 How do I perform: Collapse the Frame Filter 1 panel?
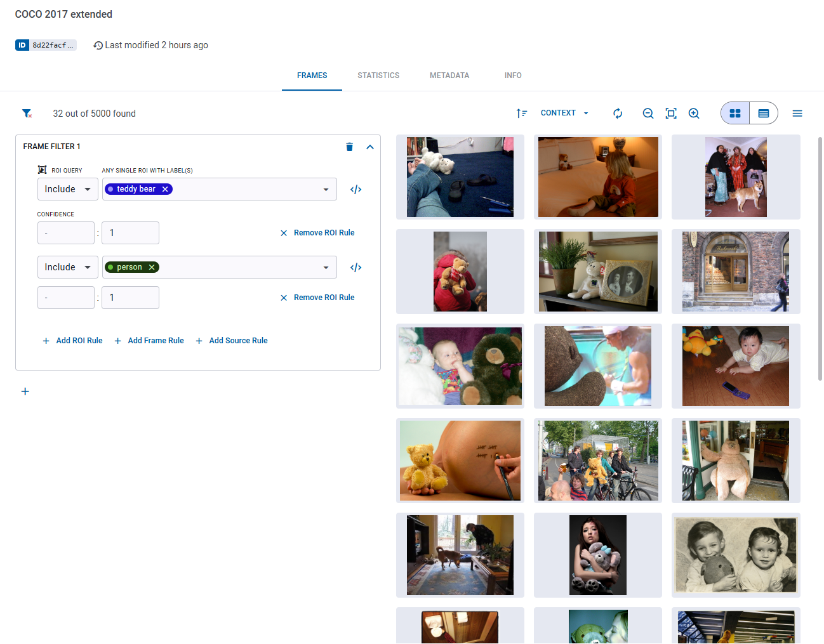(x=370, y=147)
